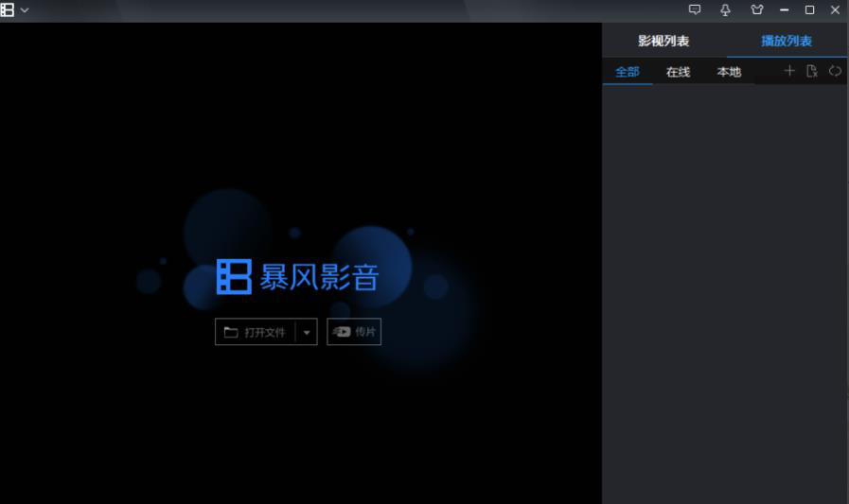The height and width of the screenshot is (504, 849).
Task: Switch to the 影视列表 tab
Action: pyautogui.click(x=663, y=42)
